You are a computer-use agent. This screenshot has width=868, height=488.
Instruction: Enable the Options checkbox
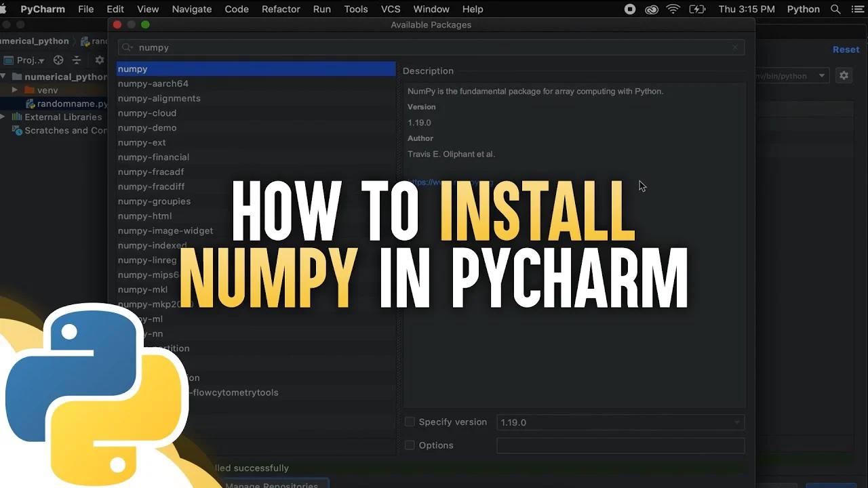tap(410, 445)
